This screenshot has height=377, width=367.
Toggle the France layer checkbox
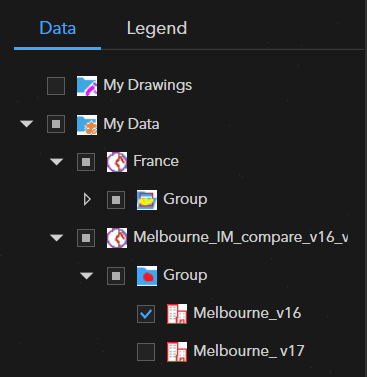[86, 162]
